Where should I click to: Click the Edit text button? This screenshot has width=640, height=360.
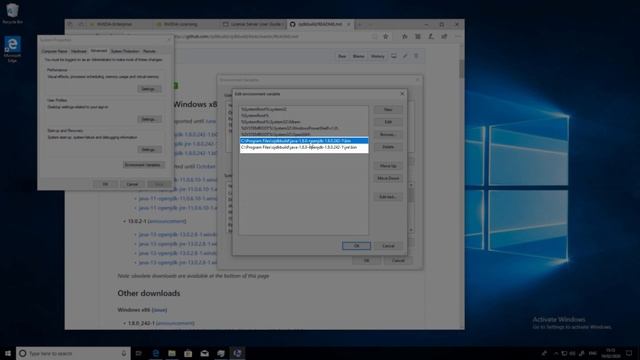click(388, 197)
